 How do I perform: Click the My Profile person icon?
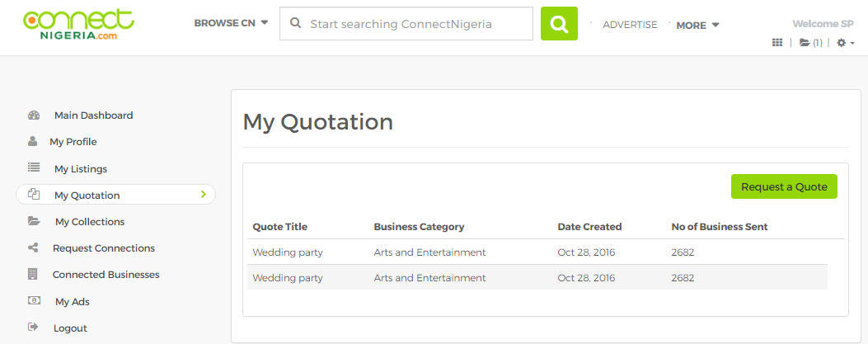click(33, 142)
